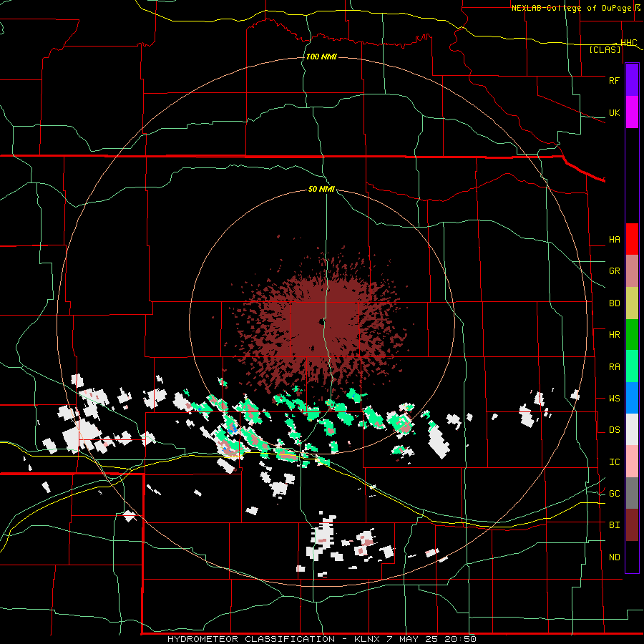Click the RF purple legend swatch
The height and width of the screenshot is (644, 644).
coord(632,80)
